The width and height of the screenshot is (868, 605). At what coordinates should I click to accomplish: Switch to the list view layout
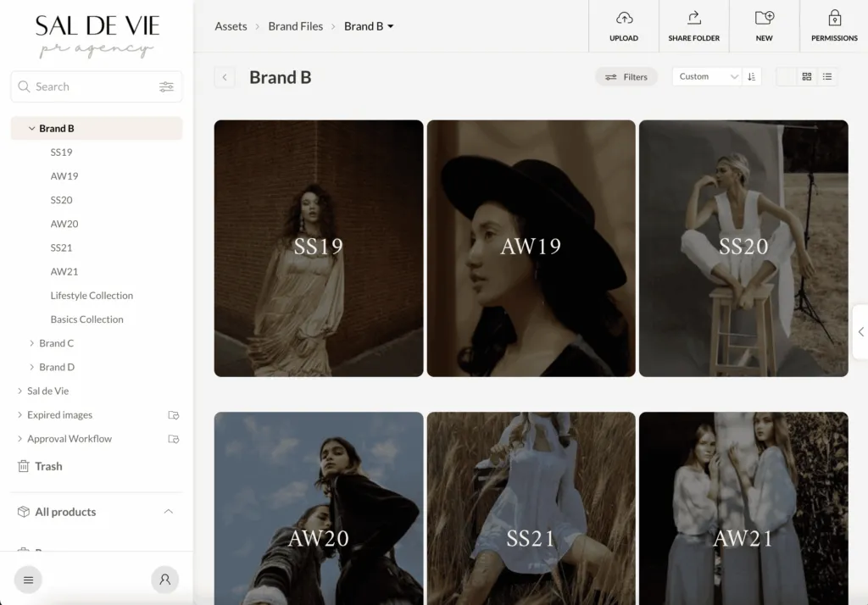[x=827, y=77]
